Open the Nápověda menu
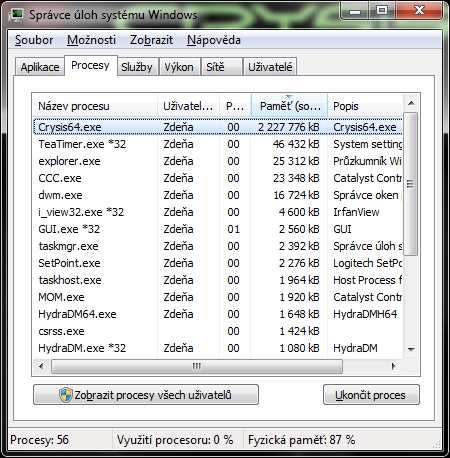Screen dimensions: 450x458 [214, 40]
